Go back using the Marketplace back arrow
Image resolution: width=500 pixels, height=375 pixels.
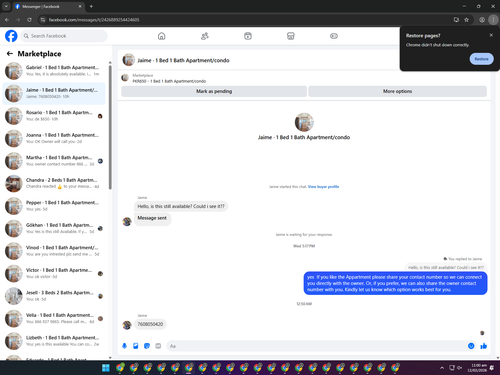coord(10,53)
